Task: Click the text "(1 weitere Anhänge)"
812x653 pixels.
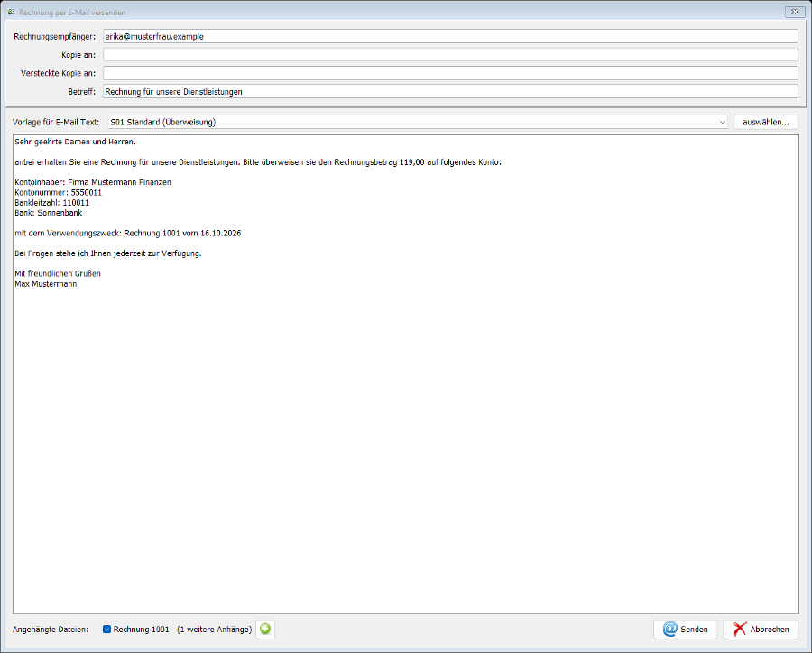Action: point(215,630)
